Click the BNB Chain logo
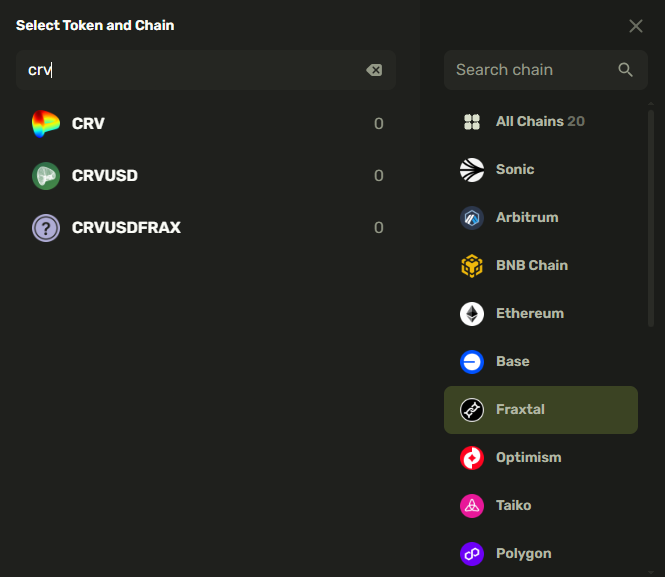665x577 pixels. (x=472, y=266)
